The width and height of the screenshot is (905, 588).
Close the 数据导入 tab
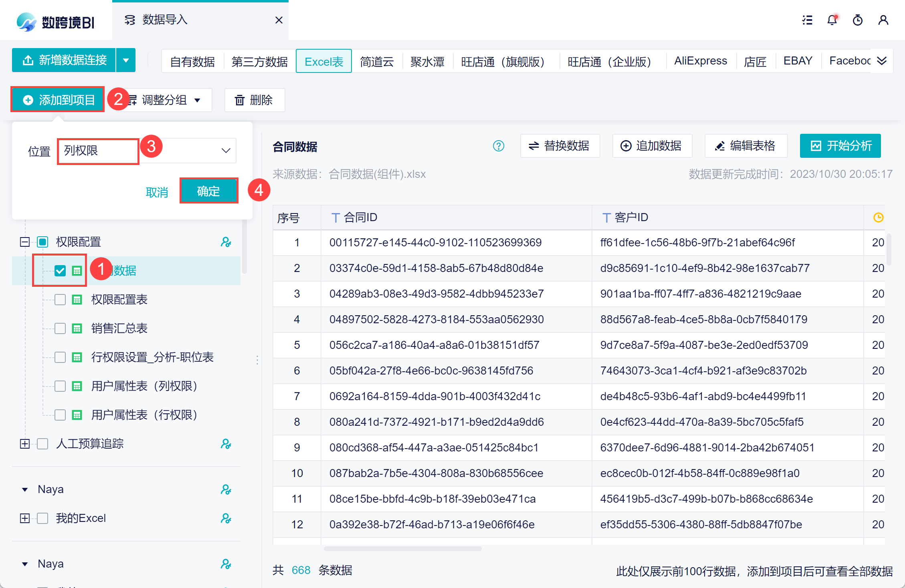tap(279, 20)
